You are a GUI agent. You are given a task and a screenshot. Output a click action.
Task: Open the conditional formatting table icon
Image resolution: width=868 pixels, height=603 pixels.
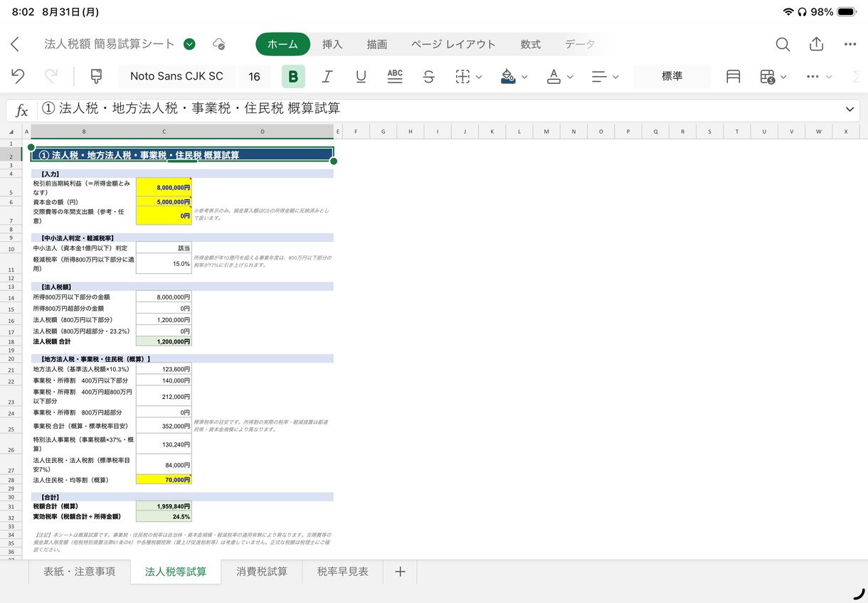tap(767, 76)
